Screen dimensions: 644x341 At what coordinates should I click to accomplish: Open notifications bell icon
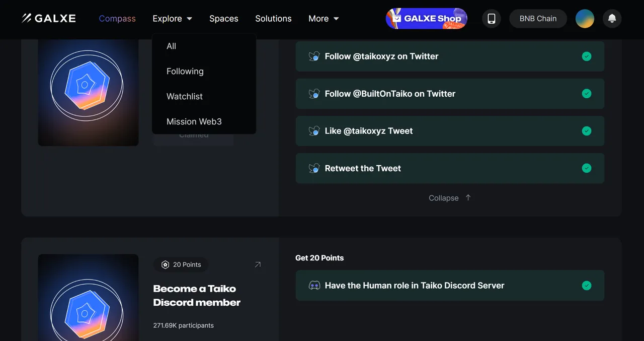click(x=612, y=19)
